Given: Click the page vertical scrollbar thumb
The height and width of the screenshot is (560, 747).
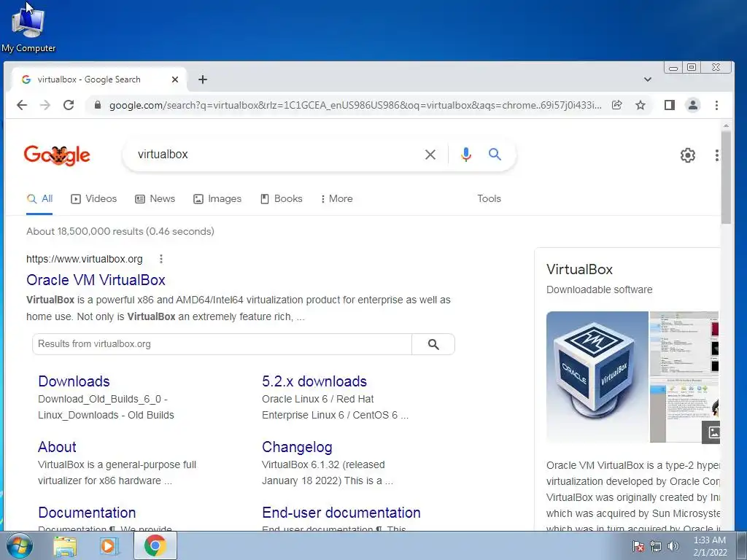Looking at the screenshot, I should click(726, 177).
